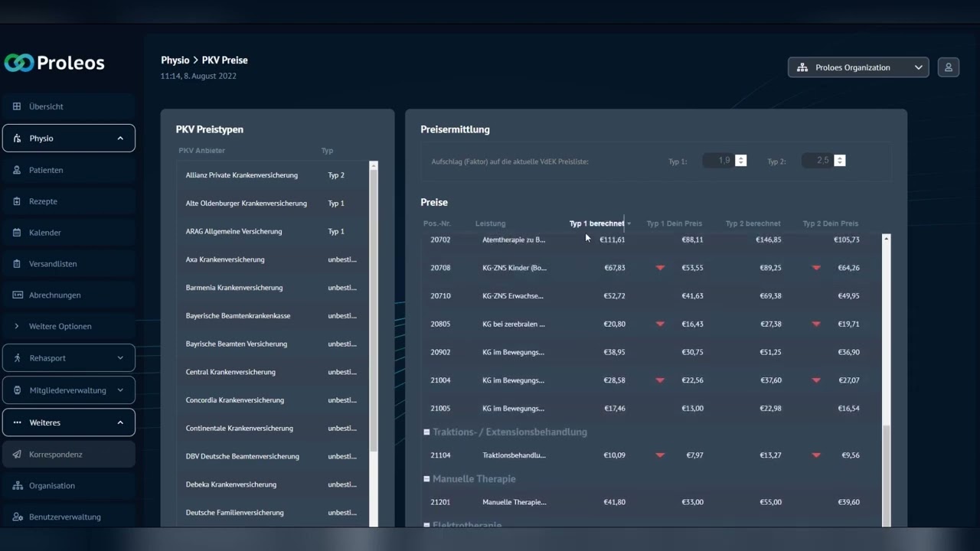Collapse the Weiteres section chevron

point(120,422)
